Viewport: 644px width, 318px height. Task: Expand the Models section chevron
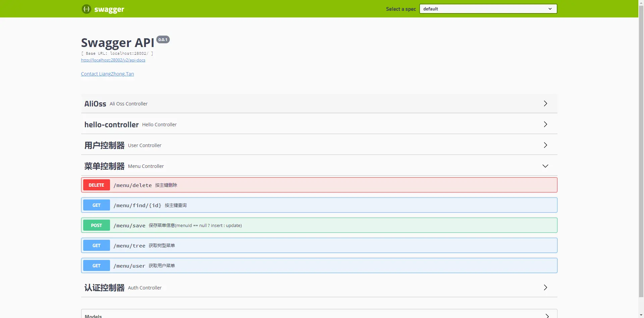[547, 316]
